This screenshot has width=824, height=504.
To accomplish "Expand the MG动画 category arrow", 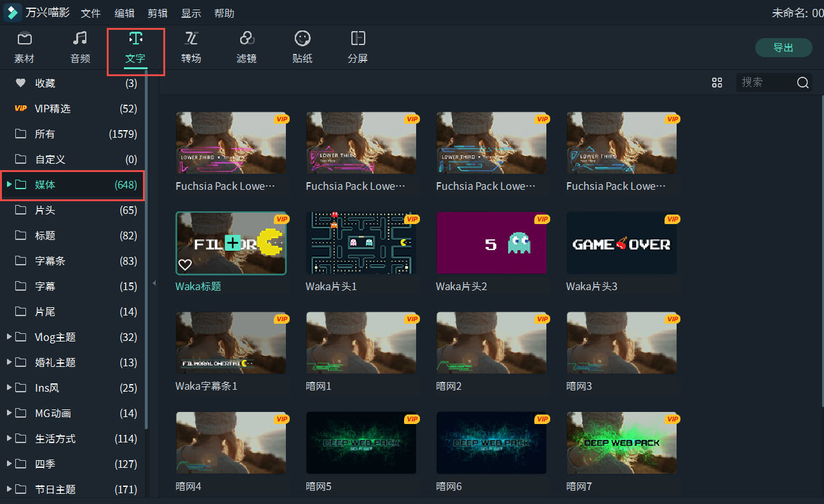I will 9,413.
